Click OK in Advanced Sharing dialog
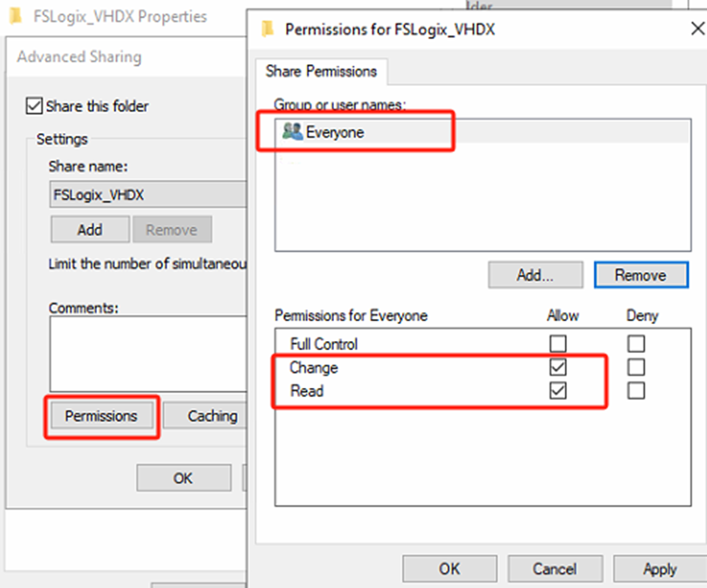Image resolution: width=707 pixels, height=588 pixels. (x=184, y=478)
